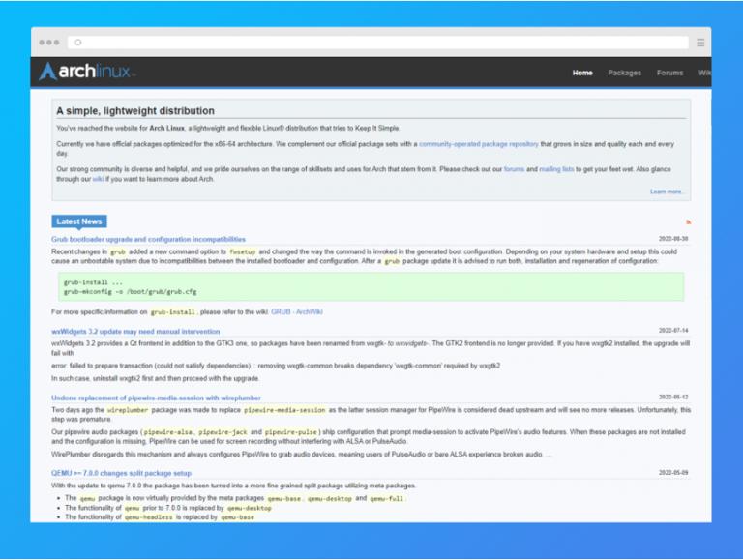
Task: Click the 2022-05-09 date text
Action: point(673,472)
